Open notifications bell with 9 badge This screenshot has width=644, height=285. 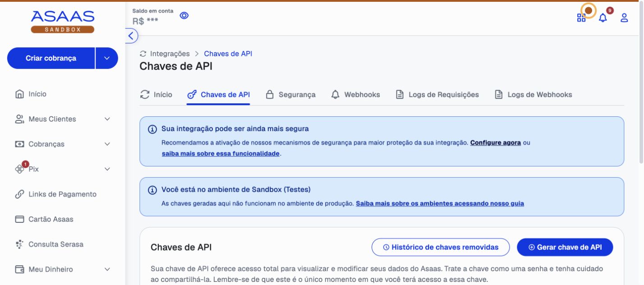603,18
